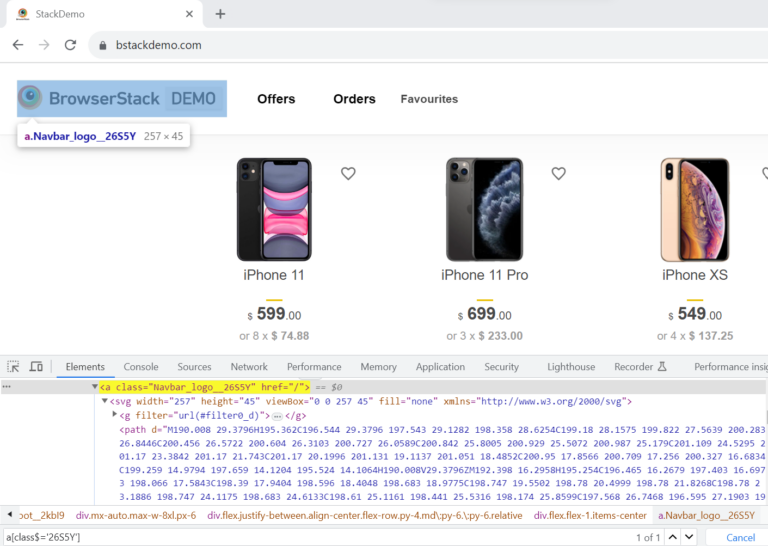
Task: Toggle the device toolbar icon
Action: pos(36,367)
